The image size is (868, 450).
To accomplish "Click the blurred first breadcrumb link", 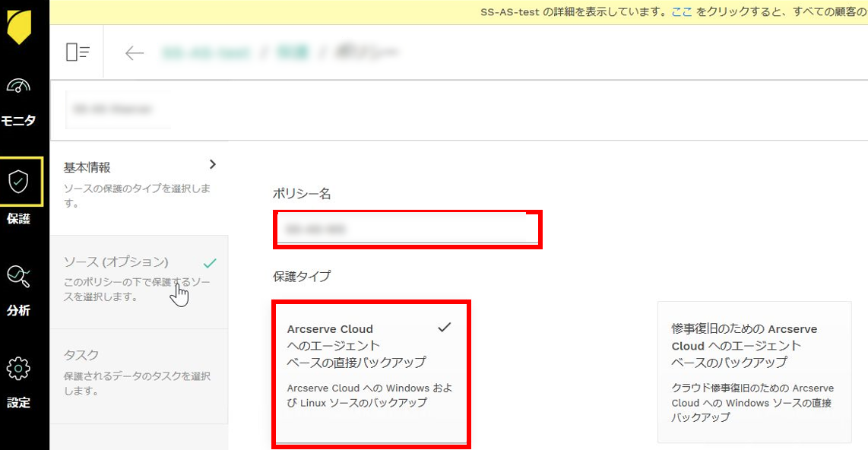I will [x=207, y=52].
